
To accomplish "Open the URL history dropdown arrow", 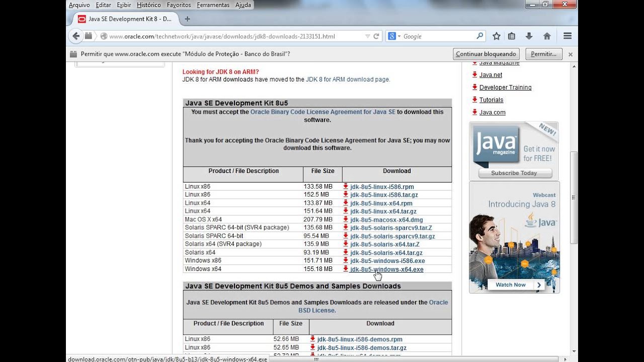I will (x=367, y=36).
